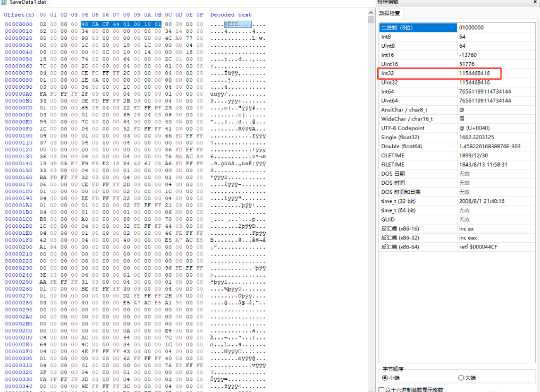Select the WideChar / char16_t row
The image size is (540, 392).
[x=457, y=119]
